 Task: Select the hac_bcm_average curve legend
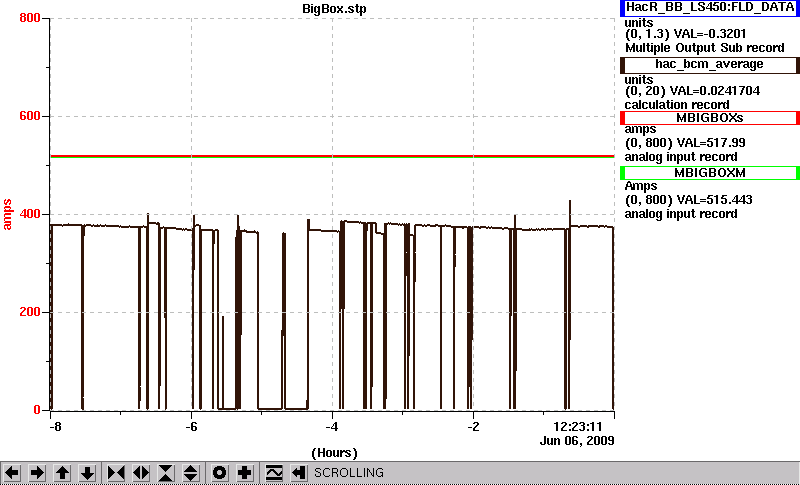click(x=710, y=65)
